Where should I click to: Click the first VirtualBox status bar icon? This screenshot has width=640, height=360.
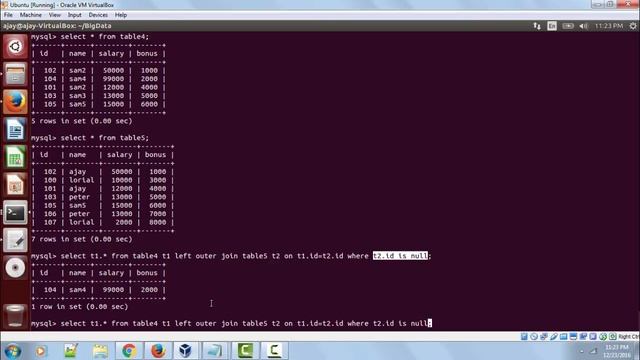coord(524,336)
